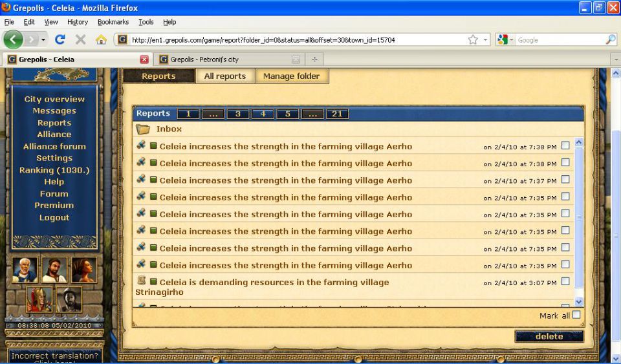Select the female advisor portrait
The image size is (621, 364).
coord(84,270)
